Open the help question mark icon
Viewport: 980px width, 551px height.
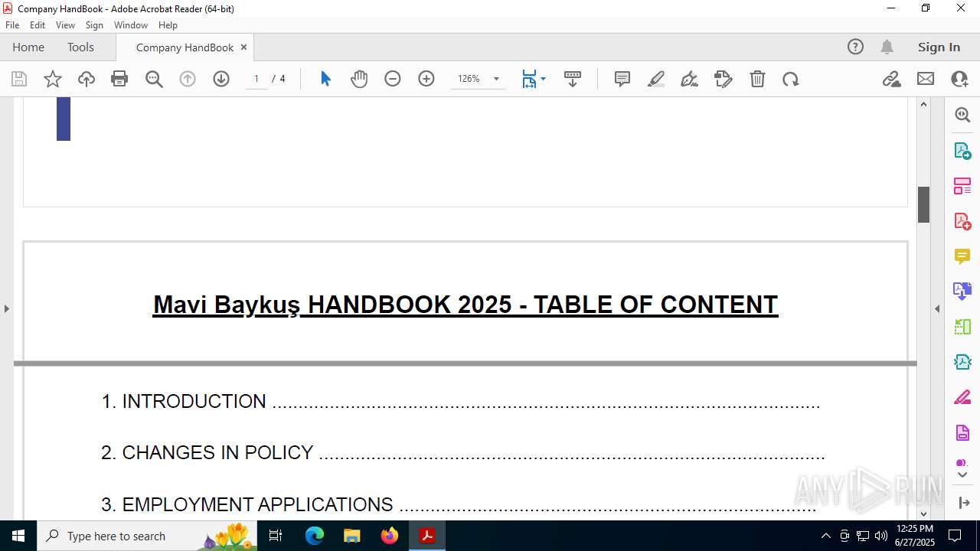click(855, 47)
